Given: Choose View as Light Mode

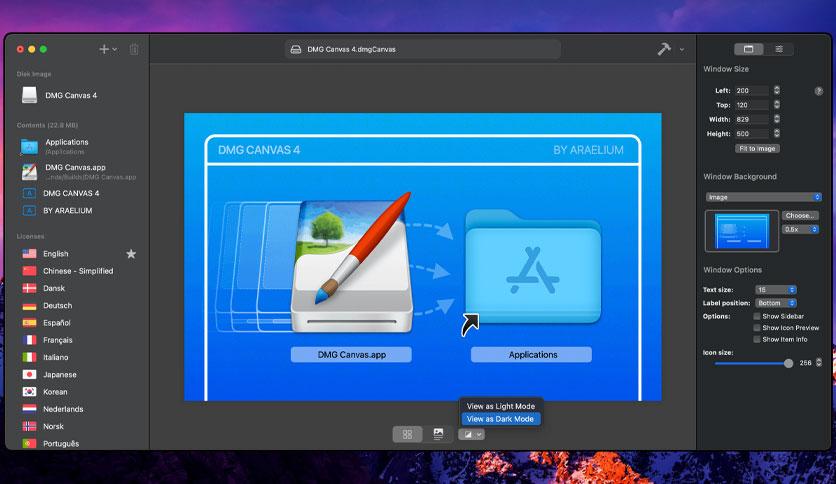Looking at the screenshot, I should (501, 406).
